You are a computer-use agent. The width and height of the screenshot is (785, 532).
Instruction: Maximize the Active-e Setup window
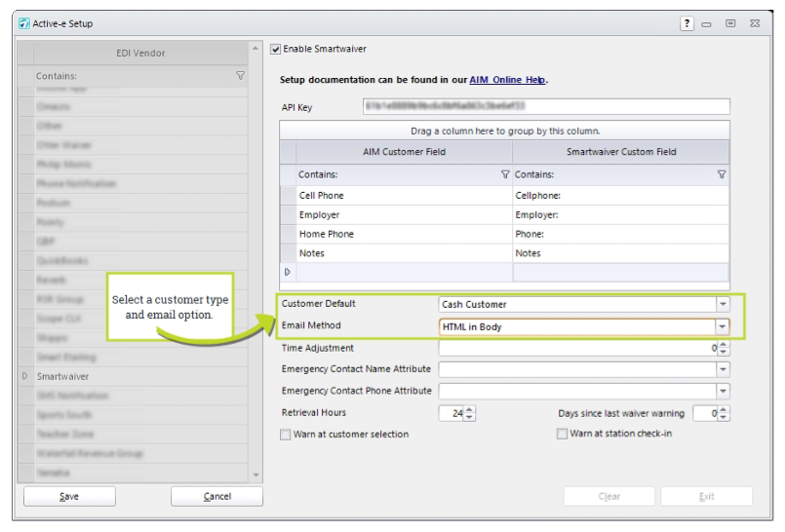(x=730, y=23)
